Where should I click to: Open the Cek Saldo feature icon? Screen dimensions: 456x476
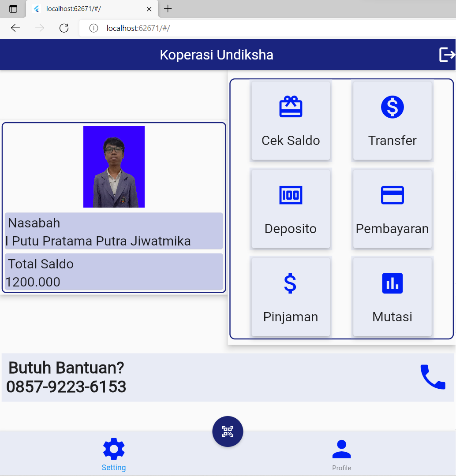point(291,107)
